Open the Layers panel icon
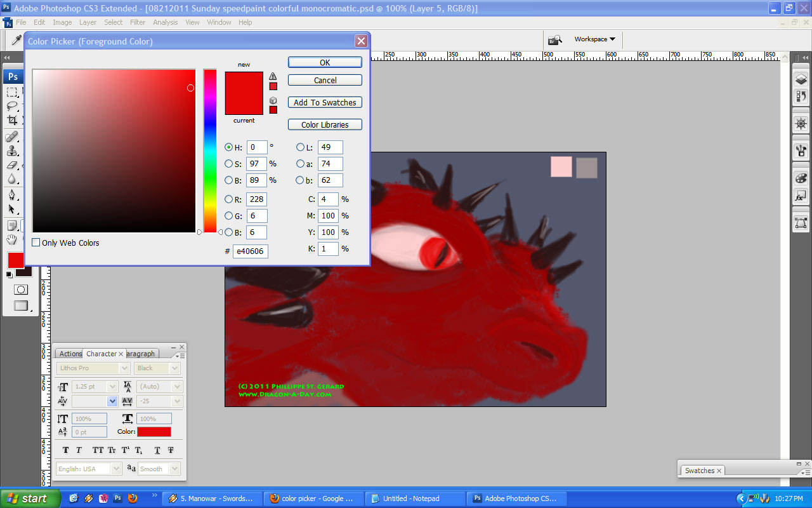This screenshot has height=508, width=812. (x=801, y=79)
